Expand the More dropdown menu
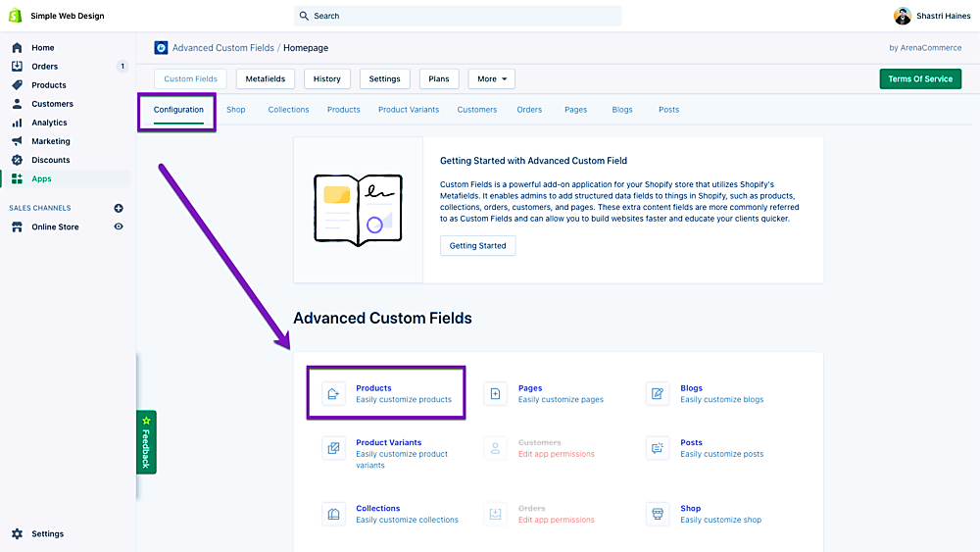This screenshot has width=980, height=552. coord(492,78)
